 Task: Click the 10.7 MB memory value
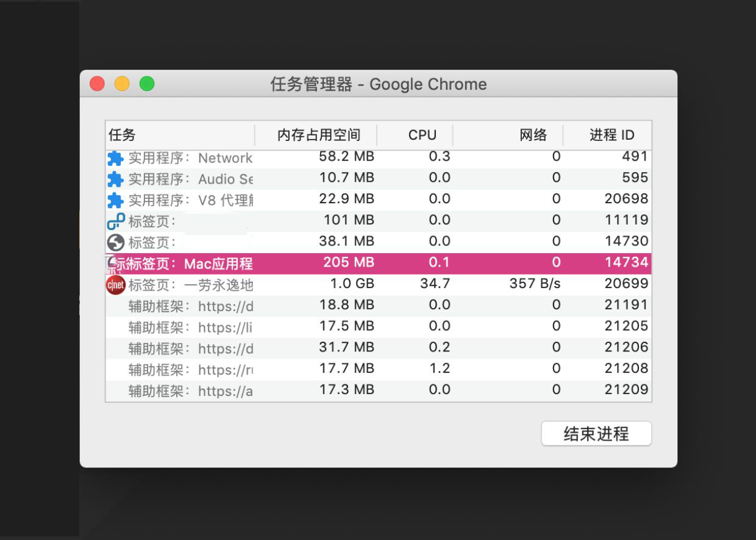(x=346, y=178)
